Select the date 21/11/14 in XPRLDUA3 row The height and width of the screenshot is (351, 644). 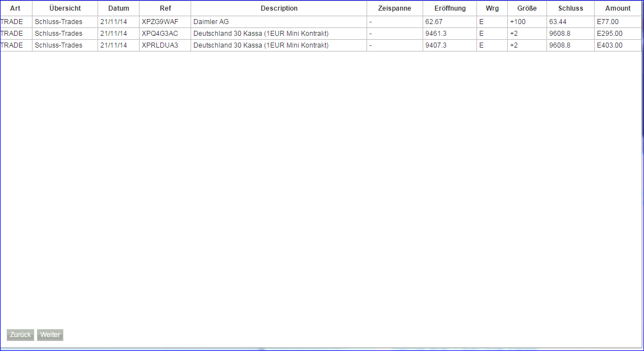119,45
